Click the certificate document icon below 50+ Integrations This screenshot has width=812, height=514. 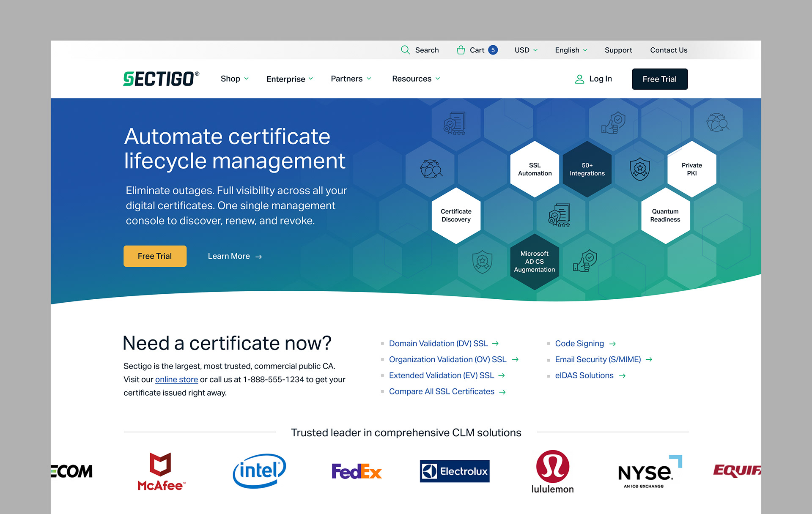(560, 215)
